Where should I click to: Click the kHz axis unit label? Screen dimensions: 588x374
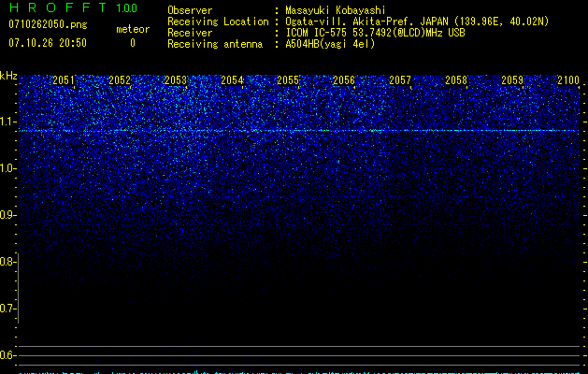coord(8,76)
